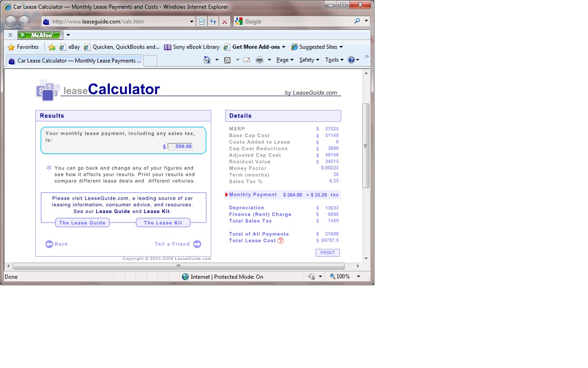Open the Home page icon
Image resolution: width=588 pixels, height=368 pixels.
(207, 60)
